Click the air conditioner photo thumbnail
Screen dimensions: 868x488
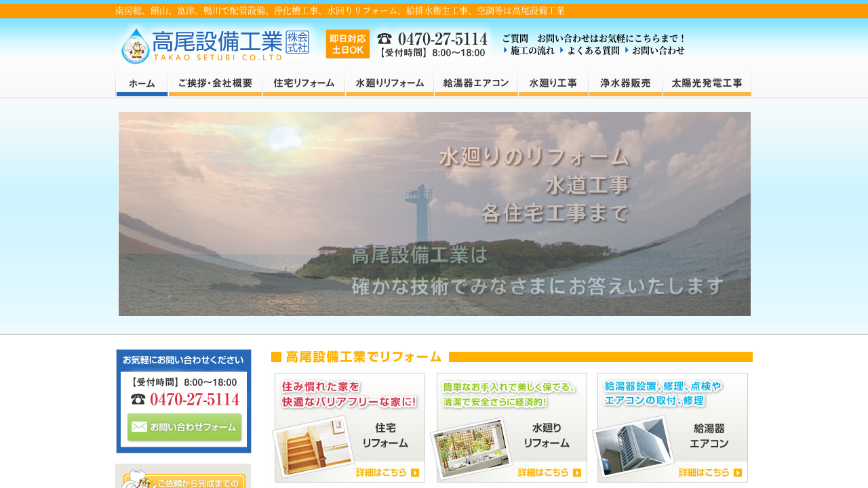tap(633, 446)
